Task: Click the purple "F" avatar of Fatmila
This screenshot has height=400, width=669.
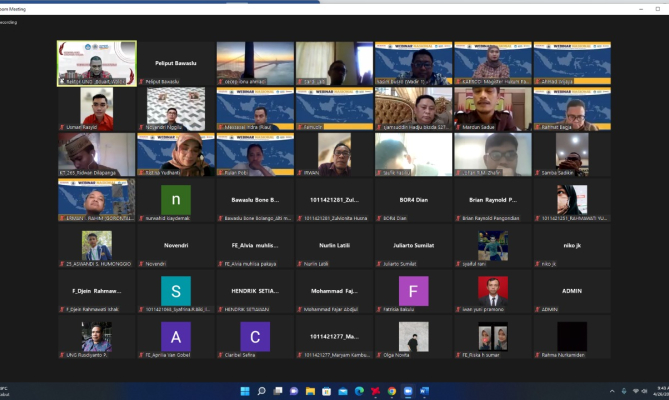Action: 413,290
